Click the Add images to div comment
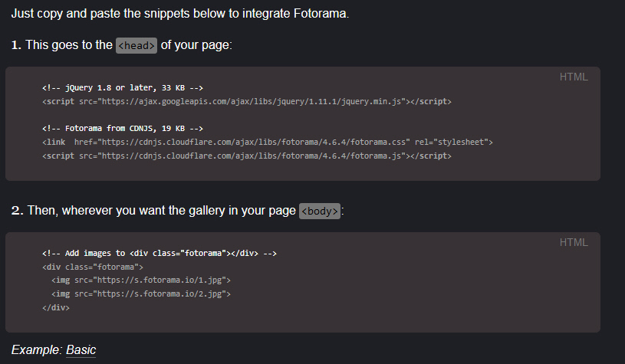This screenshot has width=625, height=364. (160, 254)
